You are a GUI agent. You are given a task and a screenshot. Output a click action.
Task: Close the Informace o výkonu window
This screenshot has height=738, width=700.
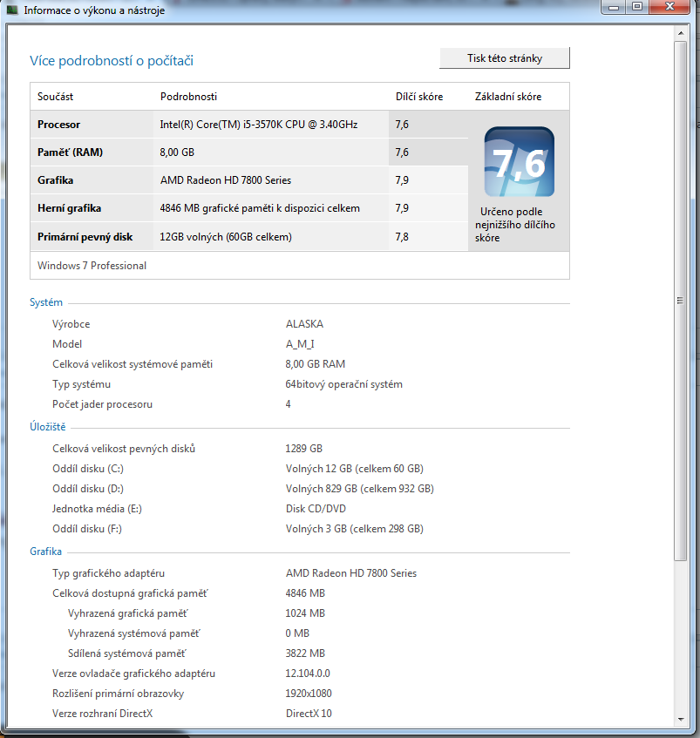[670, 8]
